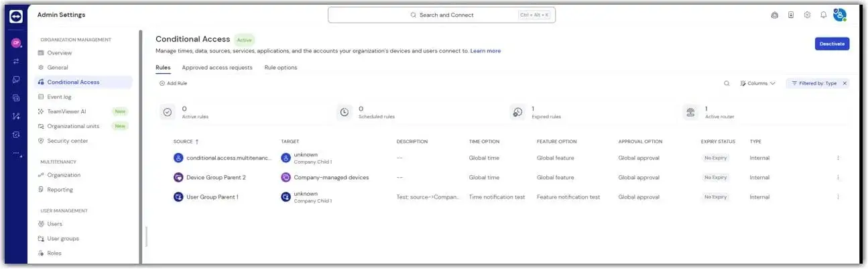Select Conditional Access in the sidebar
Viewport: 868px width, 269px height.
click(83, 83)
